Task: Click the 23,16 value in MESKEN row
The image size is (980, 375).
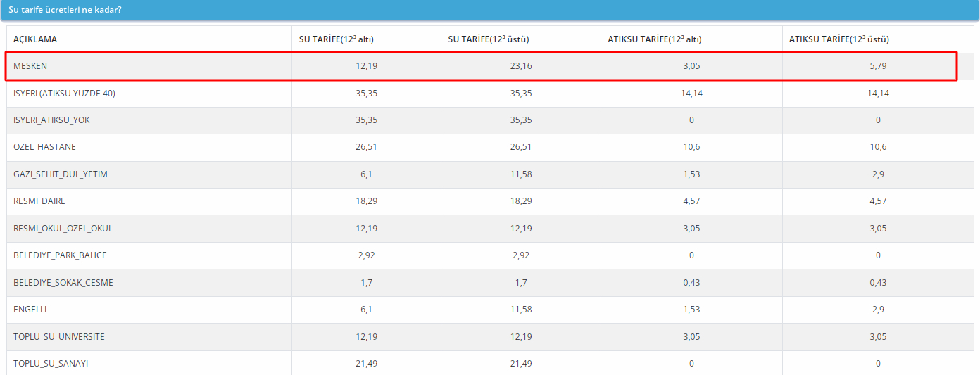Action: 521,66
